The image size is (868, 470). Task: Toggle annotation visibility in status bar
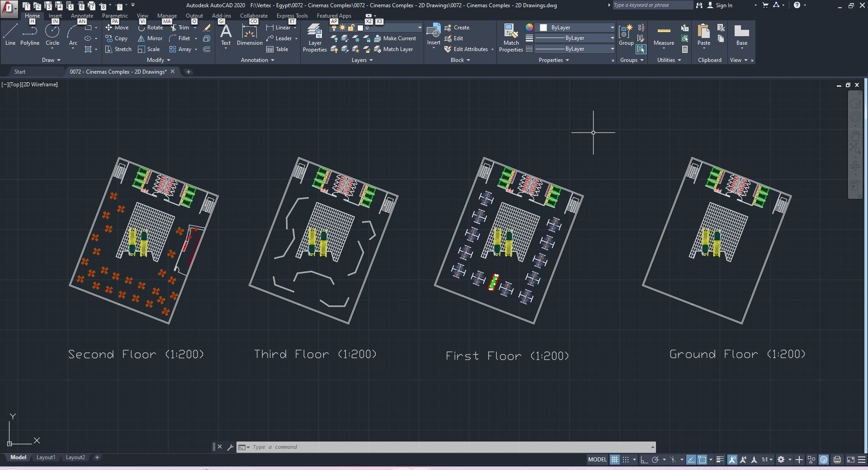[732, 460]
